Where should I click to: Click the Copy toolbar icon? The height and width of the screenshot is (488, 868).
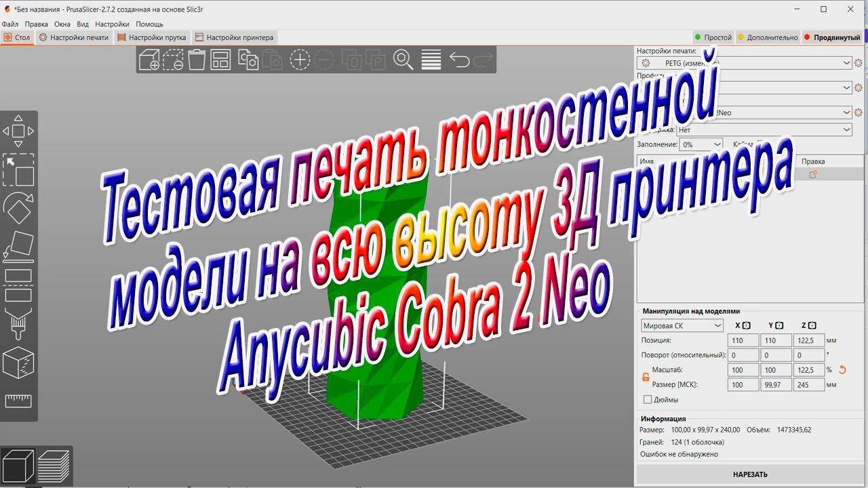click(x=248, y=60)
